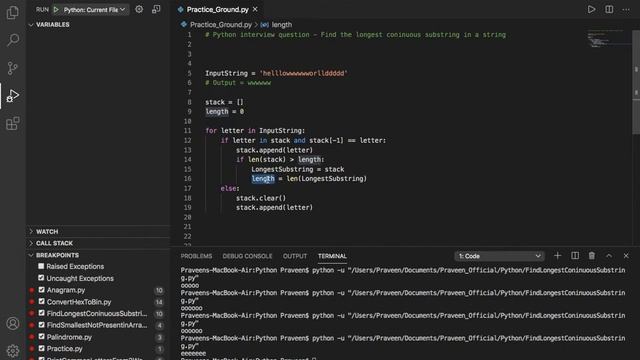Click the editor vertical scrollbar
Image resolution: width=640 pixels, height=360 pixels.
pyautogui.click(x=636, y=82)
